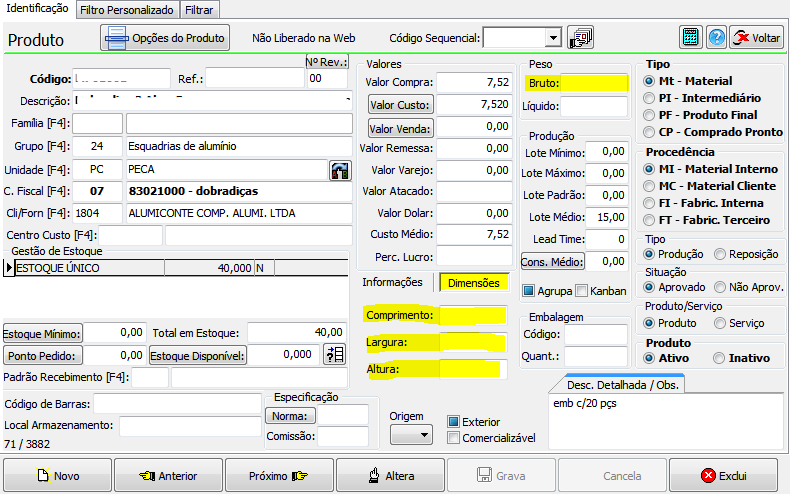Open the Código Sequencial dropdown
This screenshot has height=494, width=790.
click(x=552, y=38)
